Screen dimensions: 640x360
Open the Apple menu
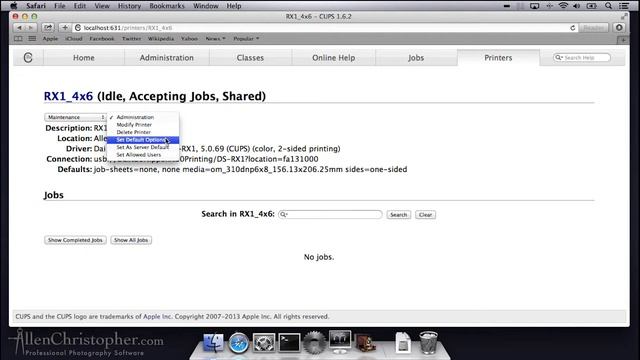[13, 6]
